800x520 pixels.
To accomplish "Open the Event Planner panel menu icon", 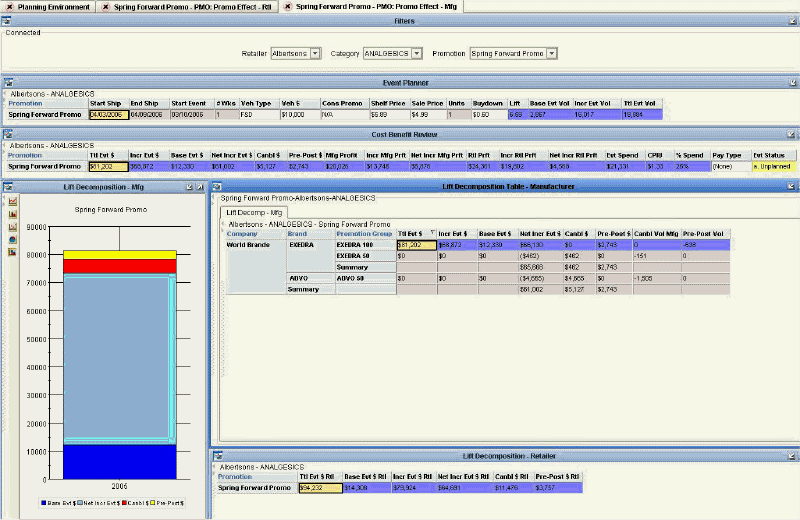I will coord(8,82).
